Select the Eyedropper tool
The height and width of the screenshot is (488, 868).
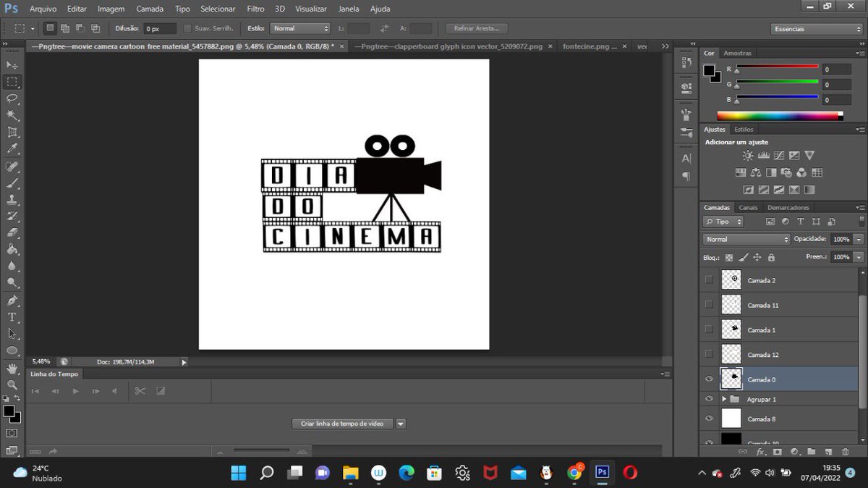point(12,149)
